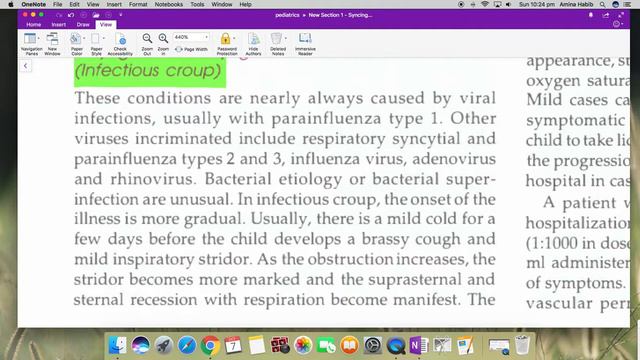This screenshot has height=360, width=640.
Task: Select the View ribbon tab
Action: 106,24
